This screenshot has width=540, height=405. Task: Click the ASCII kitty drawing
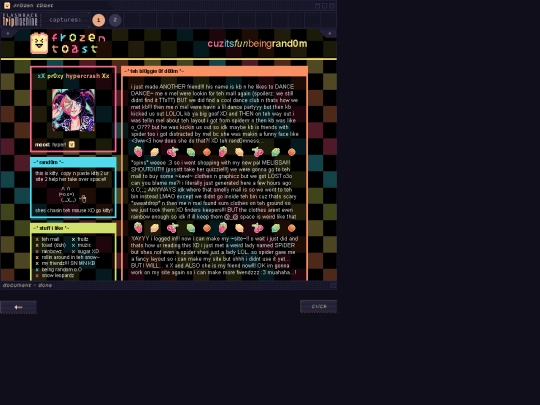pyautogui.click(x=67, y=194)
